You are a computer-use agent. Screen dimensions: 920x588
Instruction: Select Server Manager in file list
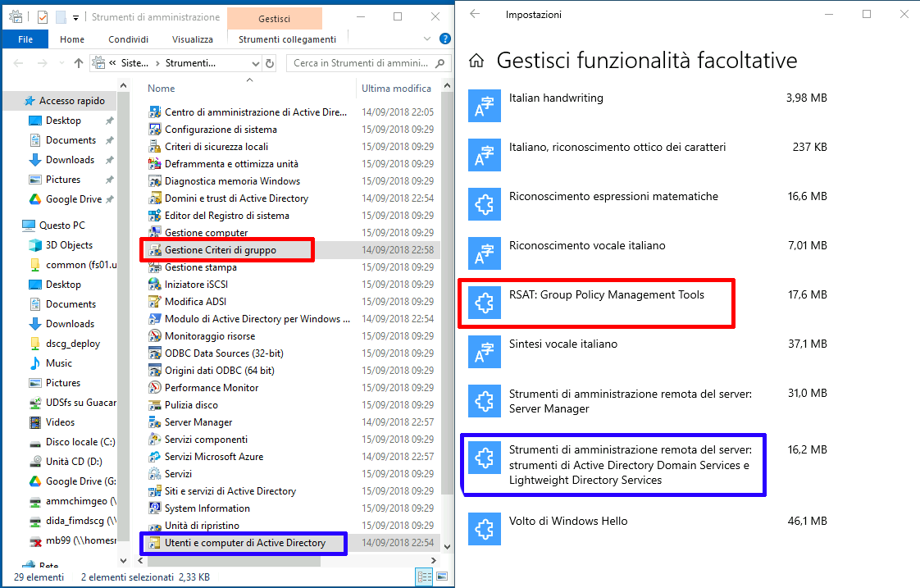[198, 422]
